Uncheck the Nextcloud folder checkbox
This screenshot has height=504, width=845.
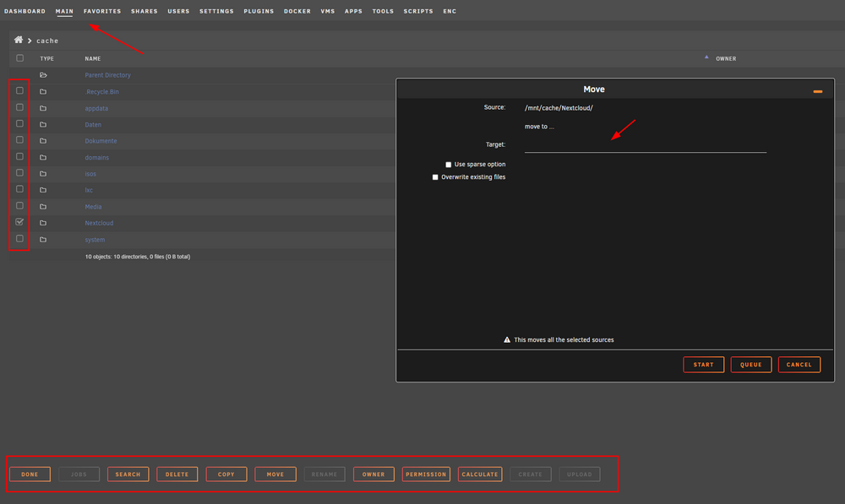click(x=20, y=222)
